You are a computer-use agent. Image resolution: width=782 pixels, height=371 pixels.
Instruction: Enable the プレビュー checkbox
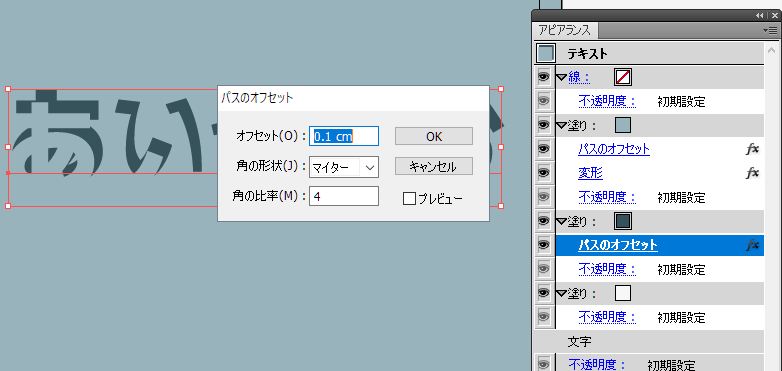coord(409,199)
